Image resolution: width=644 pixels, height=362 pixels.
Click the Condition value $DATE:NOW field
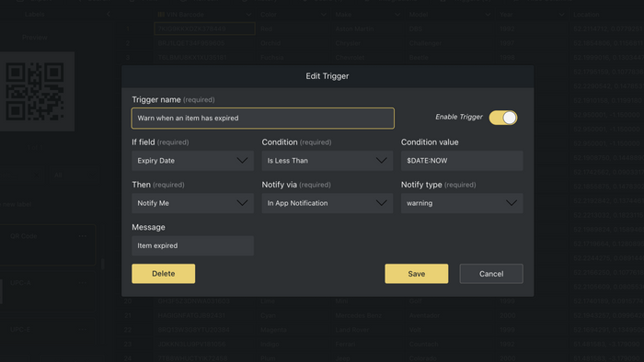click(462, 161)
